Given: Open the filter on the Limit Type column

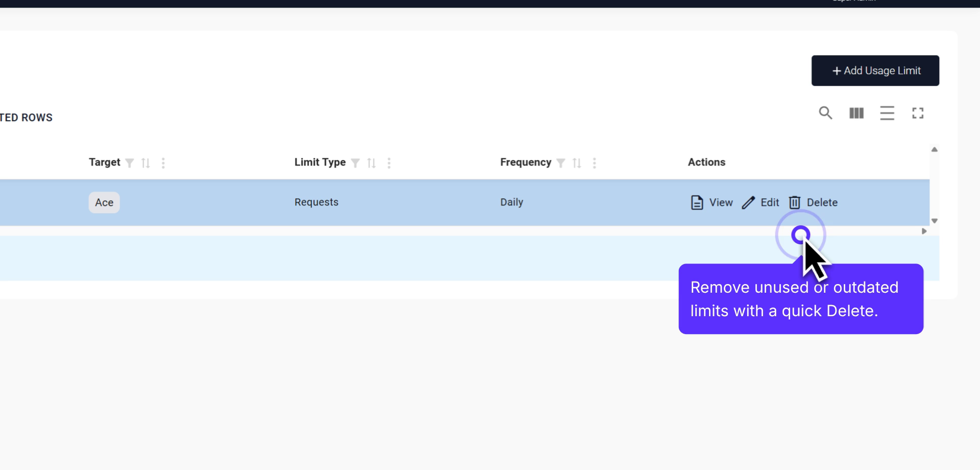Looking at the screenshot, I should (356, 162).
